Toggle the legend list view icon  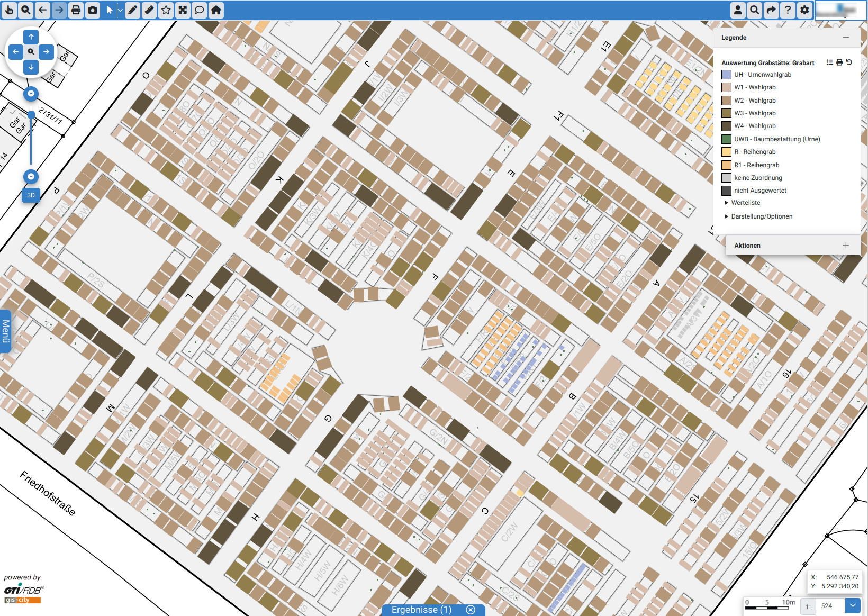[x=829, y=62]
